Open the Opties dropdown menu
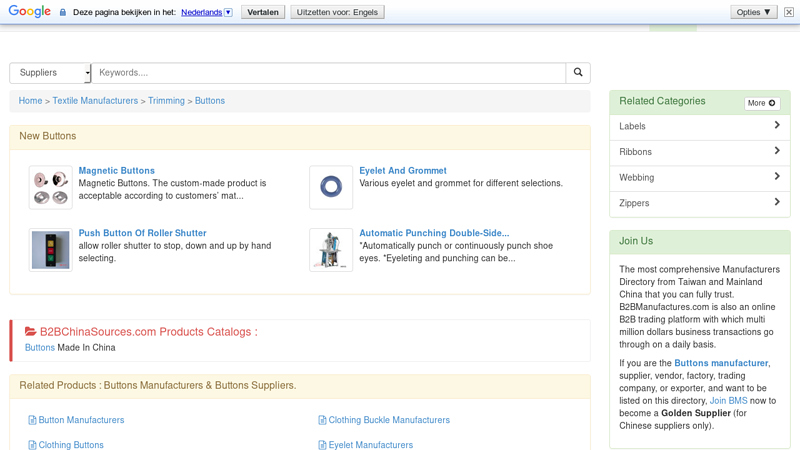Image resolution: width=800 pixels, height=450 pixels. tap(754, 12)
